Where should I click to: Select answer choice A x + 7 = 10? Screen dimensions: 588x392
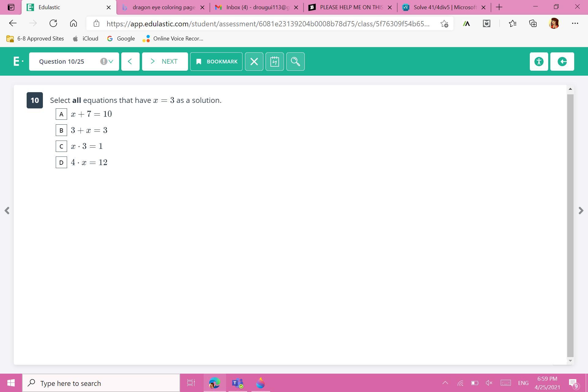coord(61,114)
